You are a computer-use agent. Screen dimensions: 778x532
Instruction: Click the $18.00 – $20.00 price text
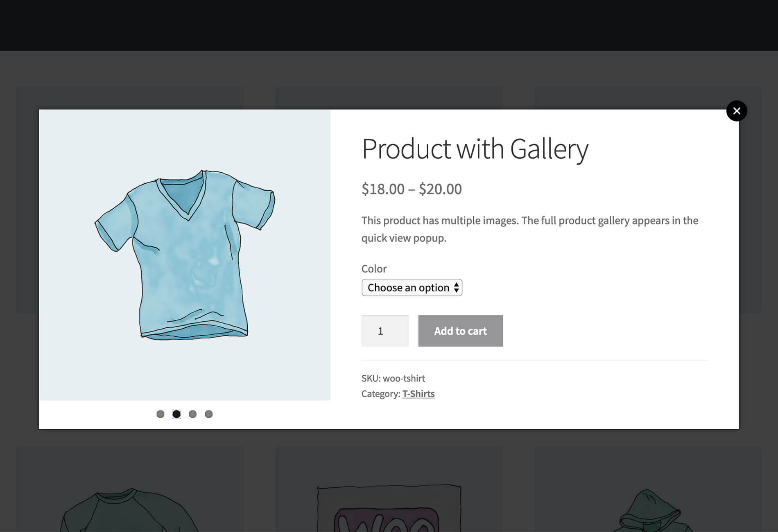[x=412, y=189]
